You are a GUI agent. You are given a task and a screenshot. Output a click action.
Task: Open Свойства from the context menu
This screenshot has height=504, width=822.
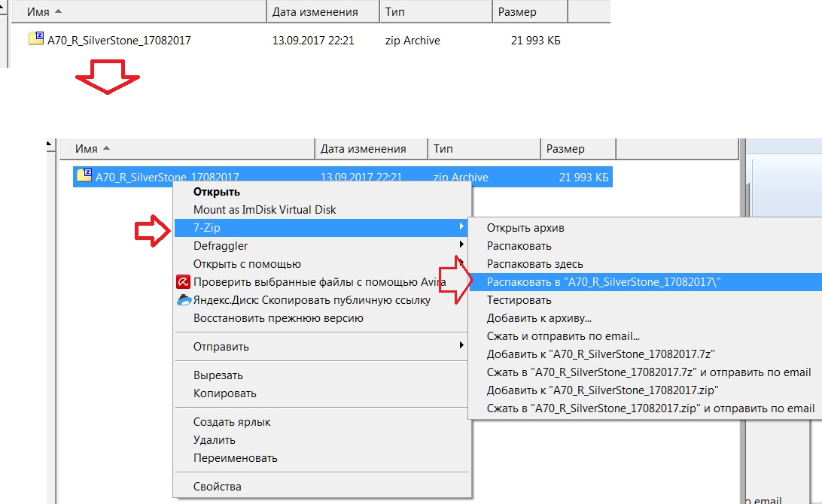point(218,487)
